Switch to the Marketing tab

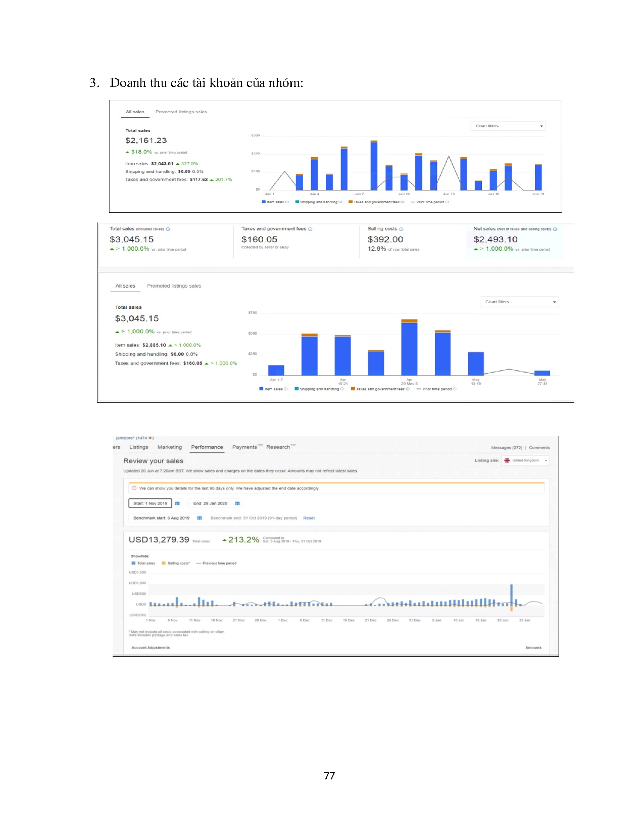click(x=169, y=447)
